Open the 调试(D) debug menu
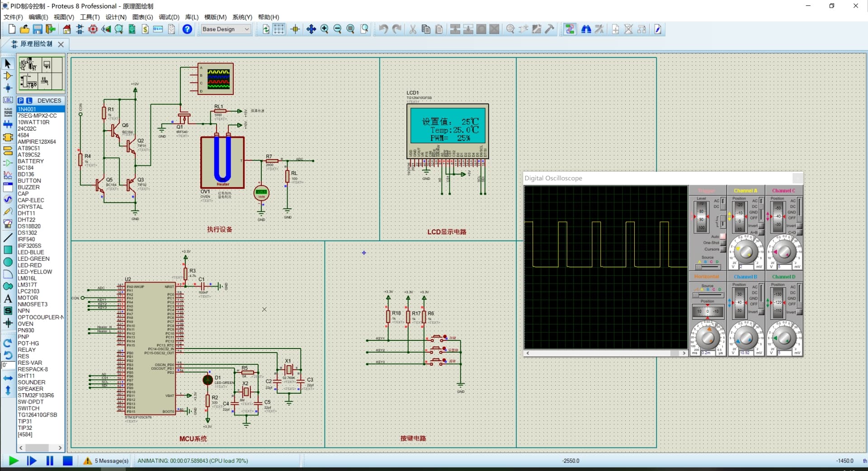This screenshot has width=868, height=471. point(169,17)
